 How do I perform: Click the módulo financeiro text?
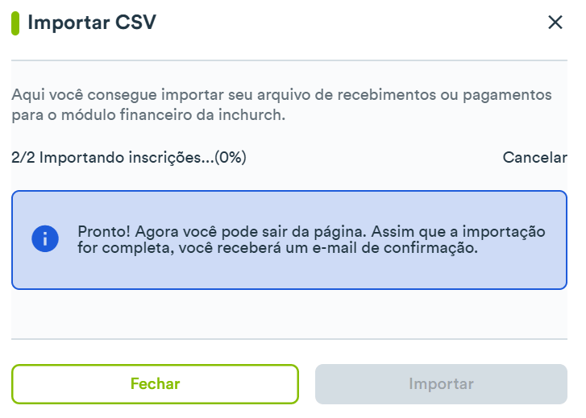tap(127, 115)
